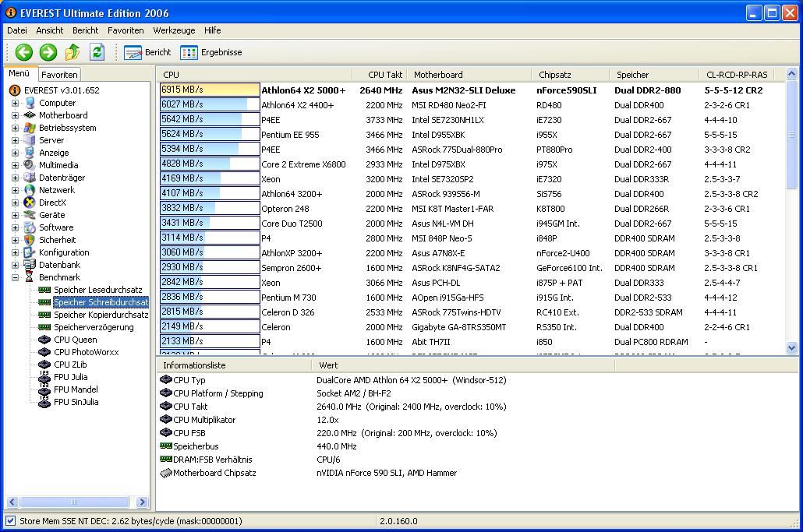This screenshot has height=532, width=803.
Task: Expand the Motherboard tree node
Action: tap(15, 115)
